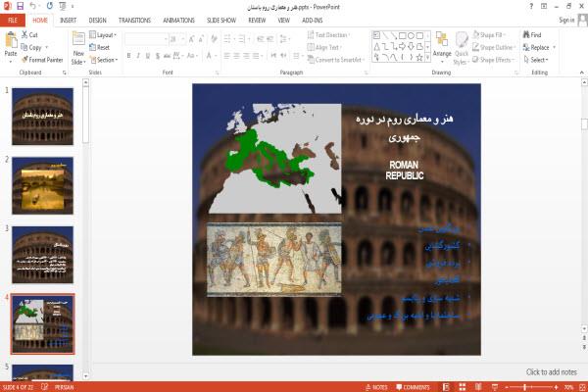Toggle Italic formatting
This screenshot has width=588, height=392.
(138, 56)
